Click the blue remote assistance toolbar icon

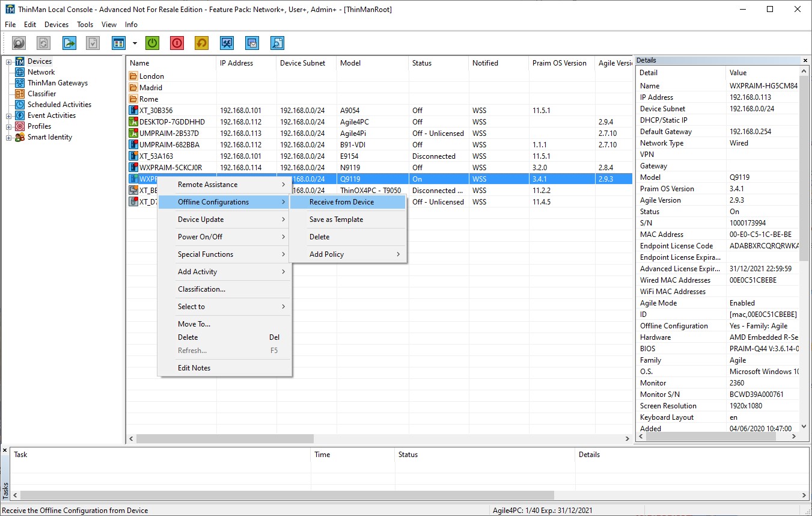227,43
